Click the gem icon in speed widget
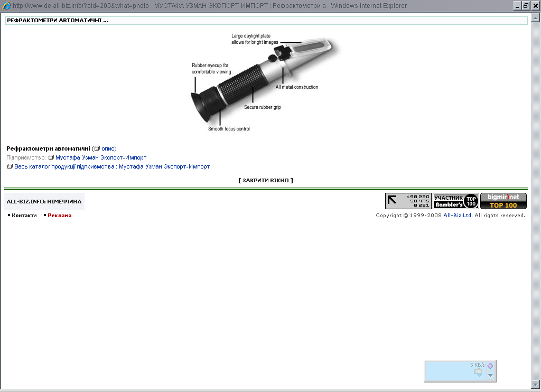The width and height of the screenshot is (541, 392). click(490, 366)
